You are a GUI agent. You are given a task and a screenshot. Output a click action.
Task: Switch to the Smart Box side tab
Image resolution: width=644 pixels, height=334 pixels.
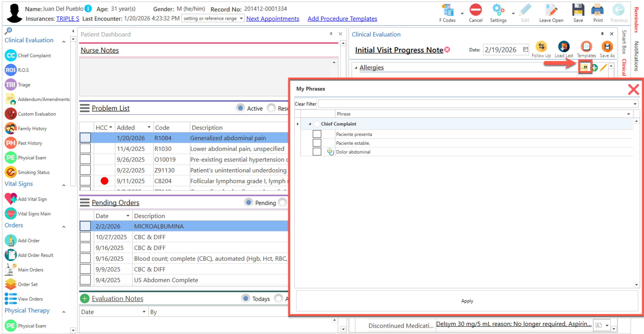tap(624, 42)
